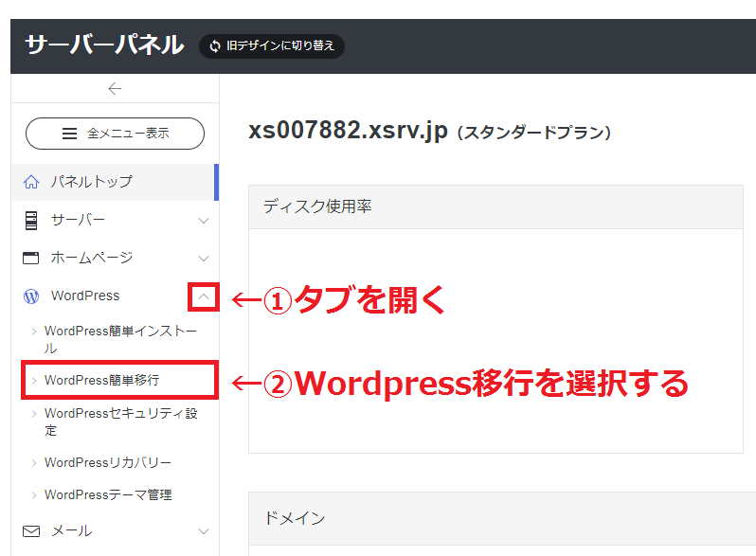Collapse the sidebar with the back arrow
Image resolution: width=756 pixels, height=556 pixels.
tap(115, 89)
